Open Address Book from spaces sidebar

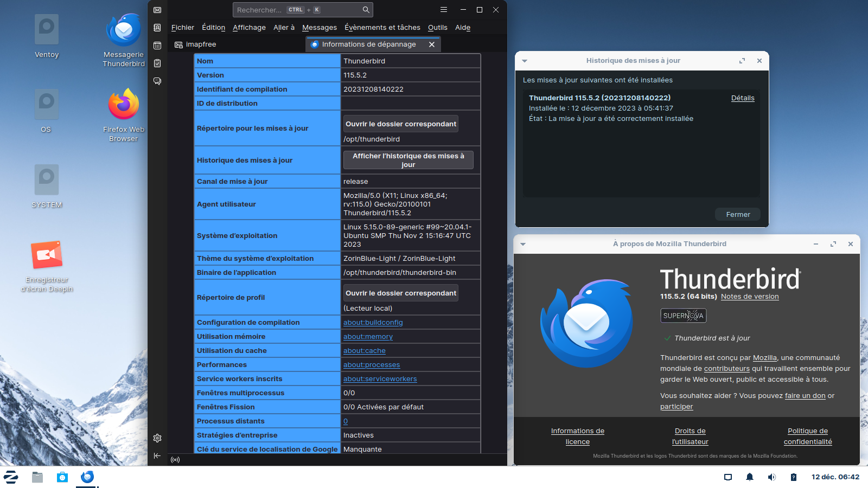[x=157, y=28]
